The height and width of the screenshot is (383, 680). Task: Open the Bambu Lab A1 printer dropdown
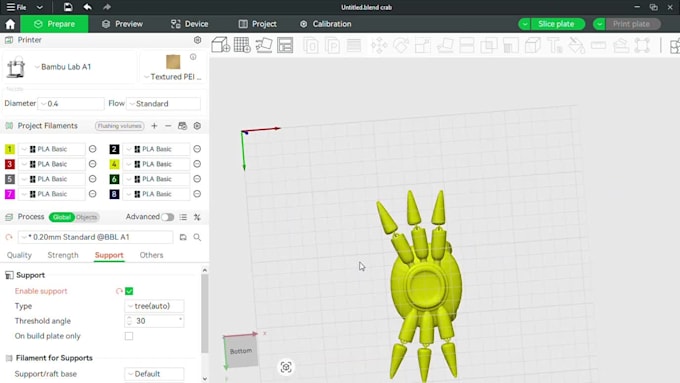[69, 67]
